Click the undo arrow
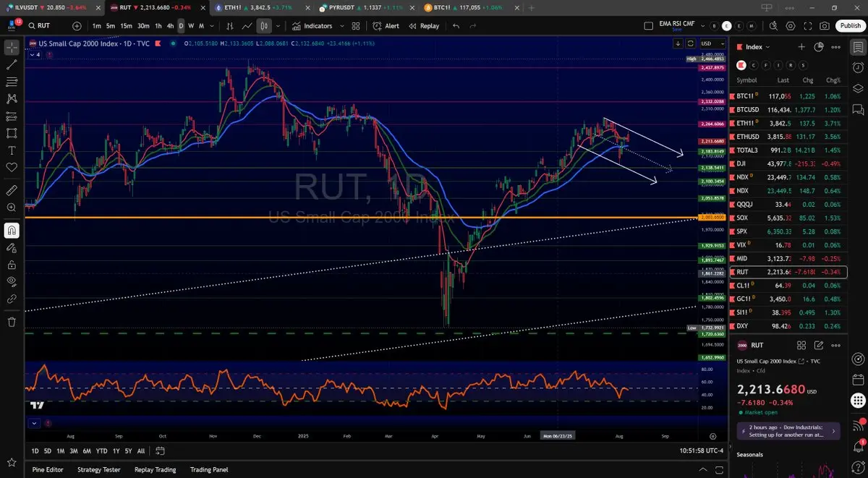868x478 pixels. click(456, 26)
